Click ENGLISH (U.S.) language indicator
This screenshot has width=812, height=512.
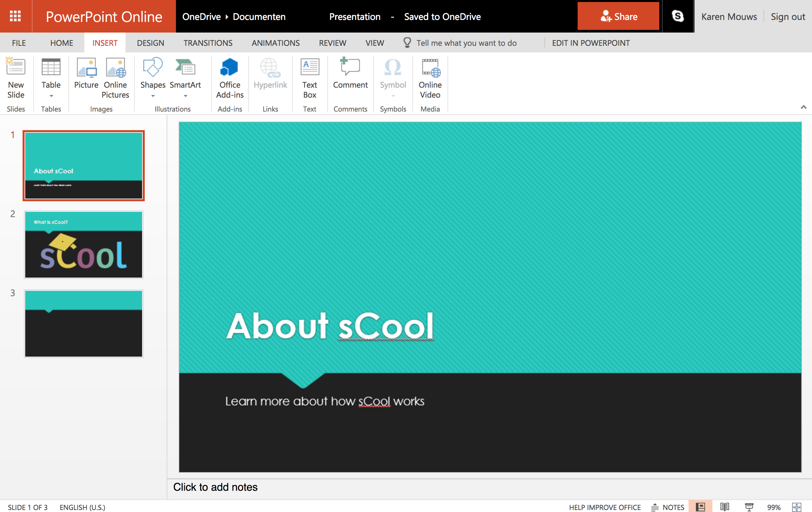(x=82, y=507)
